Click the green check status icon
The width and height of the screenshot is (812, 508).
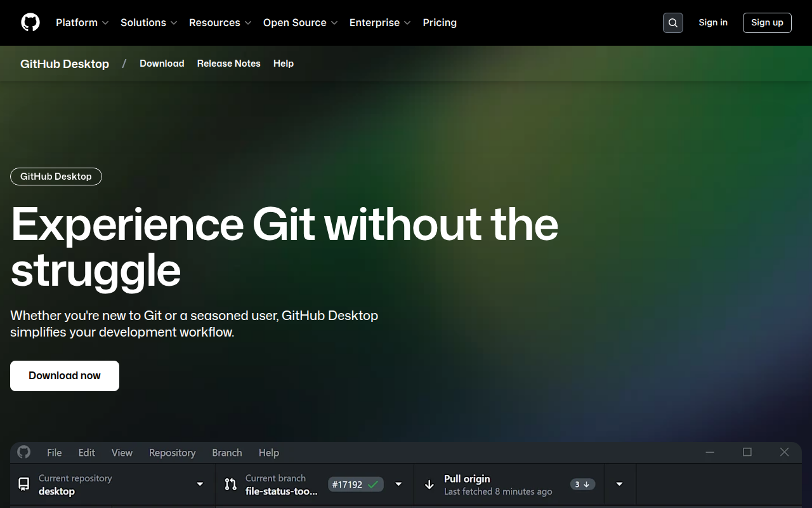pos(373,485)
